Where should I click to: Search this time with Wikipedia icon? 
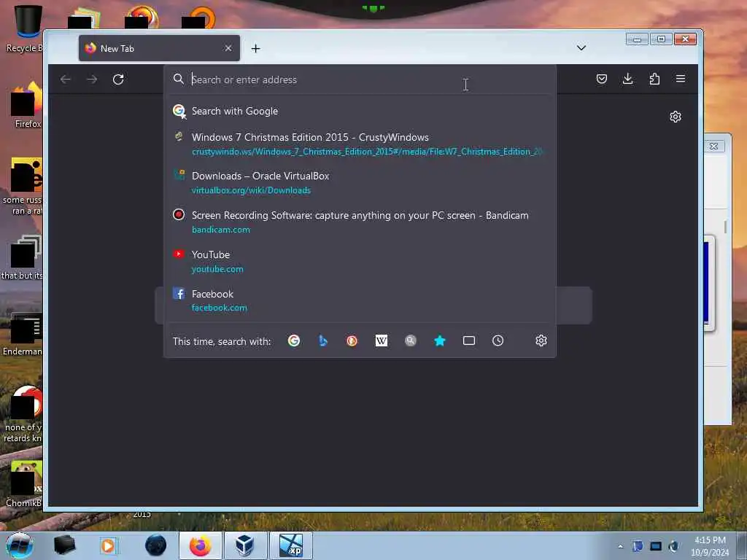(x=381, y=341)
